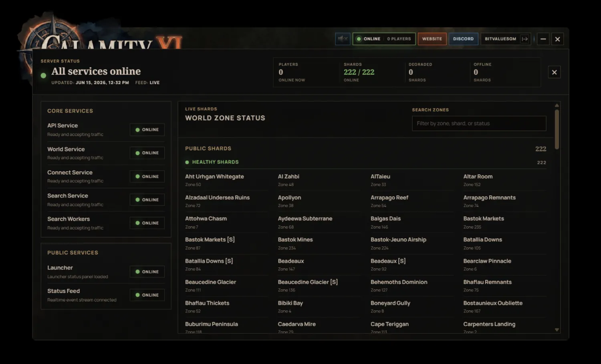This screenshot has width=601, height=364.
Task: Click the green dot beside HEALTHY SHARDS
Action: [187, 162]
